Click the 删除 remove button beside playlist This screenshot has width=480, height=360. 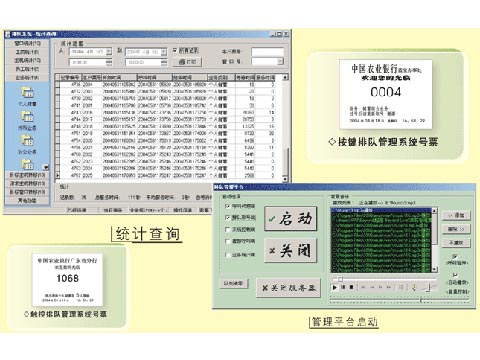click(x=456, y=229)
